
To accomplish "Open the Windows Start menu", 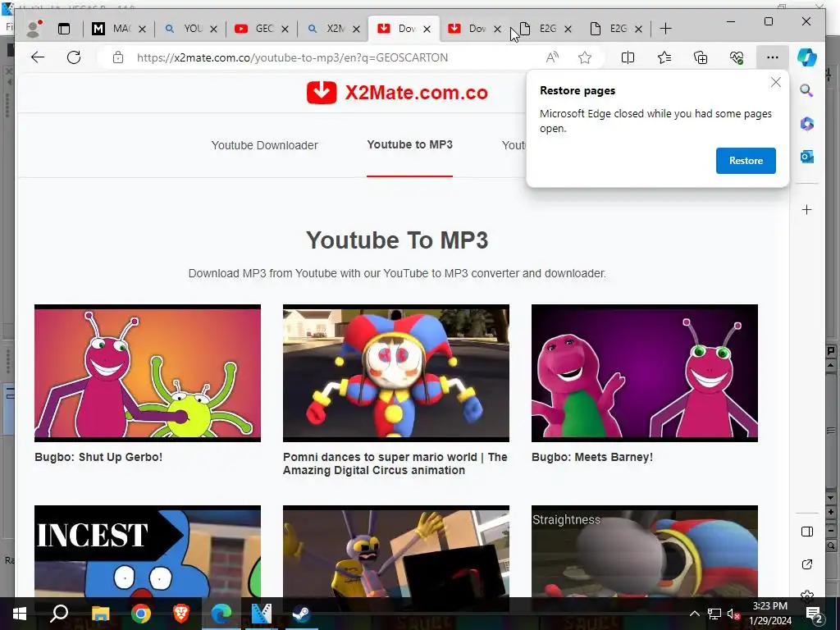I will point(20,614).
